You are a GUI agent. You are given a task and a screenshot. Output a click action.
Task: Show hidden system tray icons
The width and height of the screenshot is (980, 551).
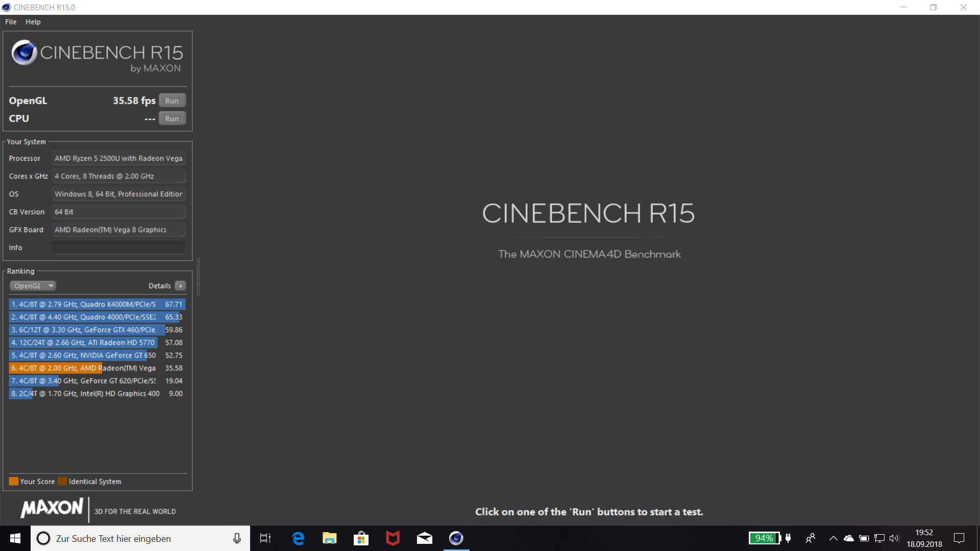(x=833, y=538)
